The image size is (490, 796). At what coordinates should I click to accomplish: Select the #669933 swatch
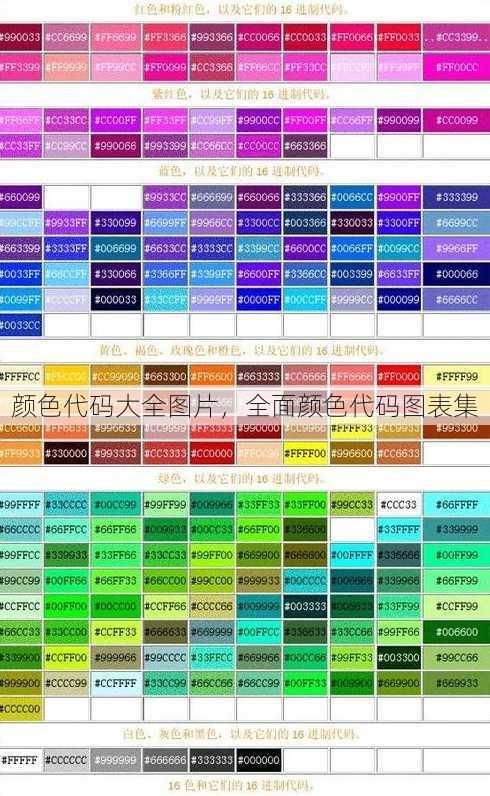(456, 683)
